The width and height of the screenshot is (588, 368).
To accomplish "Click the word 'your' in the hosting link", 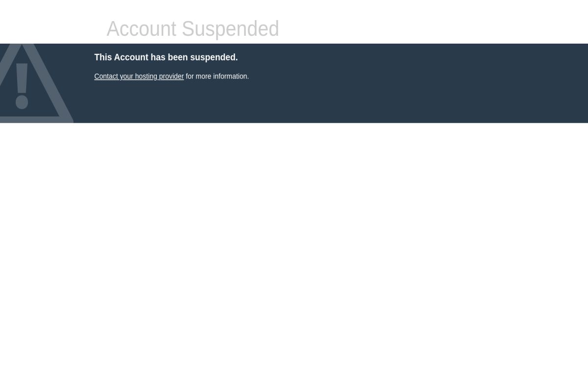I will 126,77.
